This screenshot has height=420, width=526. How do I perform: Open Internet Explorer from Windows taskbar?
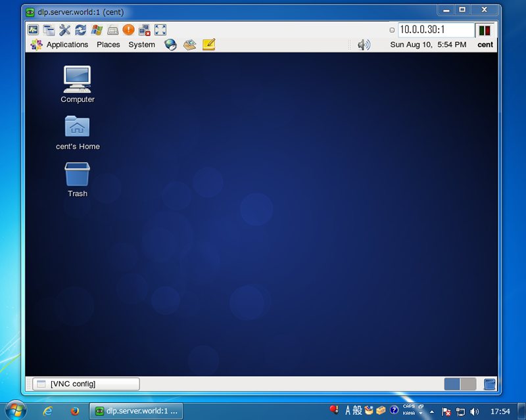click(48, 411)
